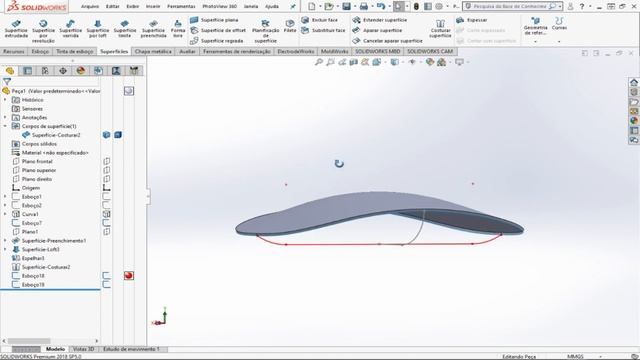Switch to the Estudo de movimento 1 tab

(131, 349)
